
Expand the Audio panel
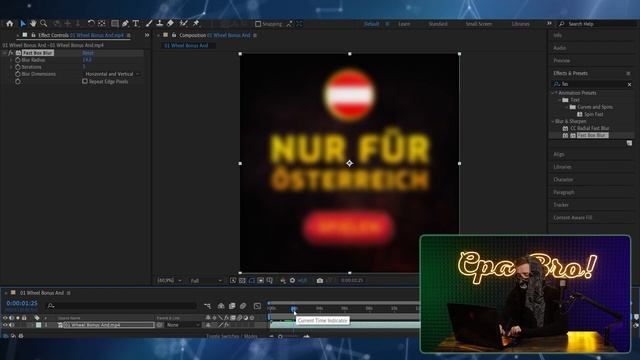(560, 48)
